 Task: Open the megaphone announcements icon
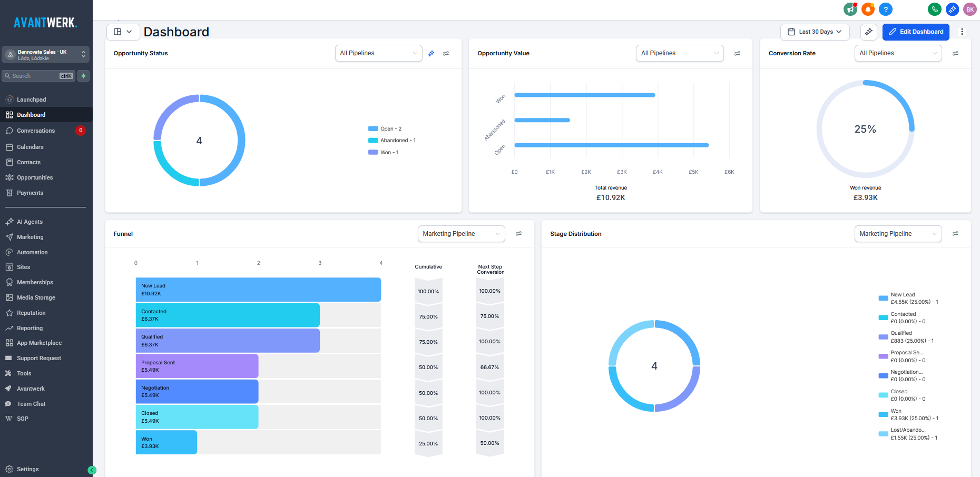point(850,9)
